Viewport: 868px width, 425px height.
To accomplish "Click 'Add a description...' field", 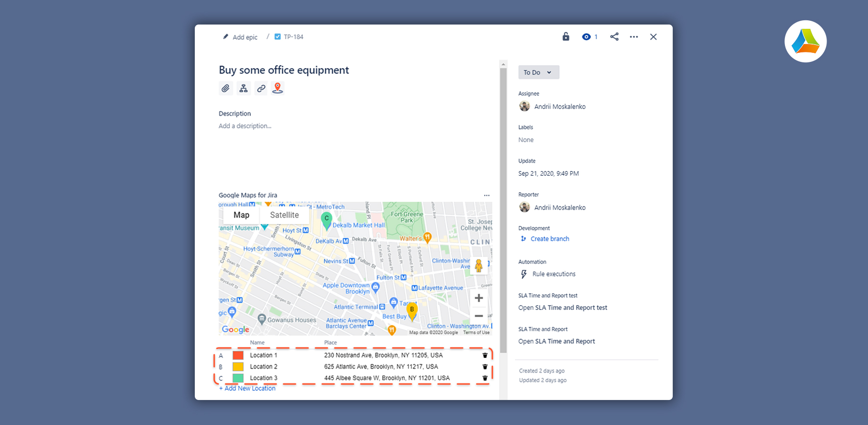I will tap(245, 126).
